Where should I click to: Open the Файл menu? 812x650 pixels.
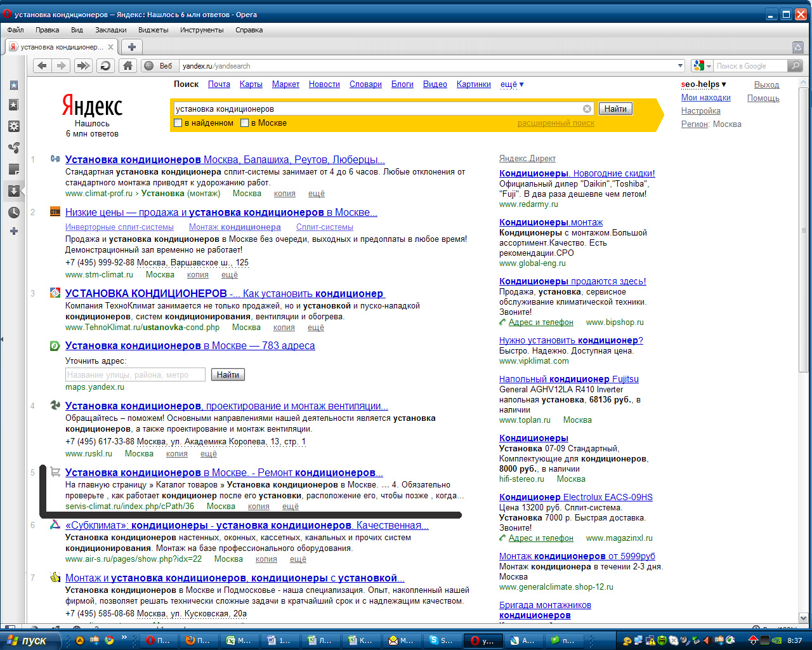[15, 30]
